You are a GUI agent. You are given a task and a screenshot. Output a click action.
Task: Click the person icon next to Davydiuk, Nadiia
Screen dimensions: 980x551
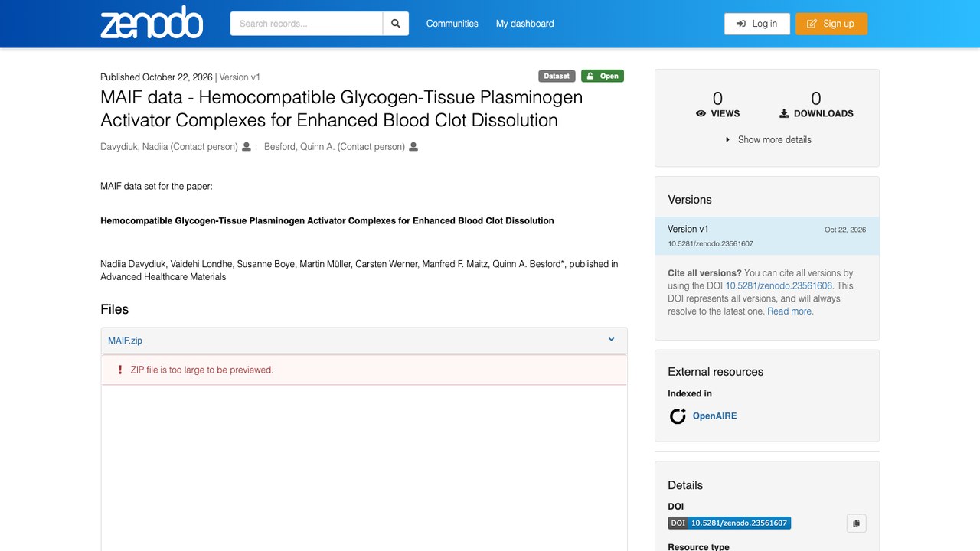pyautogui.click(x=247, y=147)
